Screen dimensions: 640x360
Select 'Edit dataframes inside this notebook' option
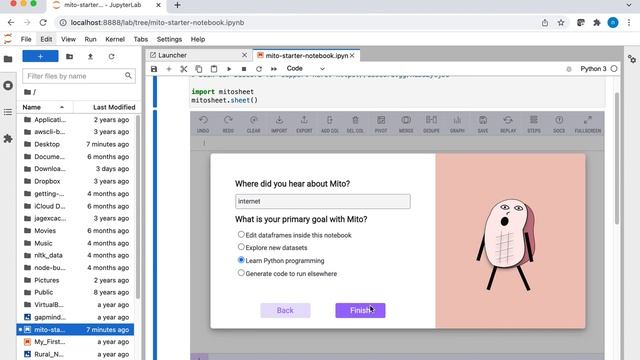click(x=241, y=234)
